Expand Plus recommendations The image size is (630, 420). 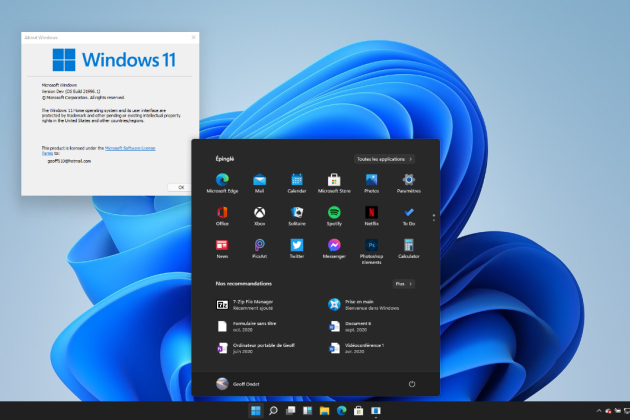(x=403, y=284)
